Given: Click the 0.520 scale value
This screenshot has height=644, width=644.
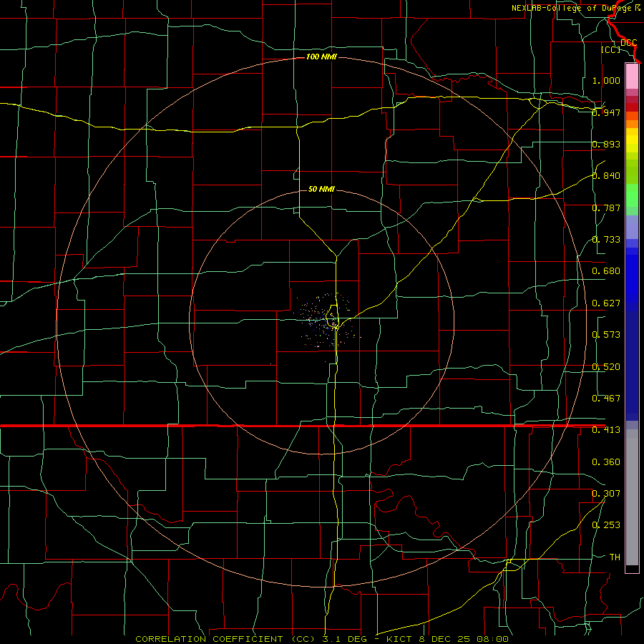Looking at the screenshot, I should (x=606, y=367).
